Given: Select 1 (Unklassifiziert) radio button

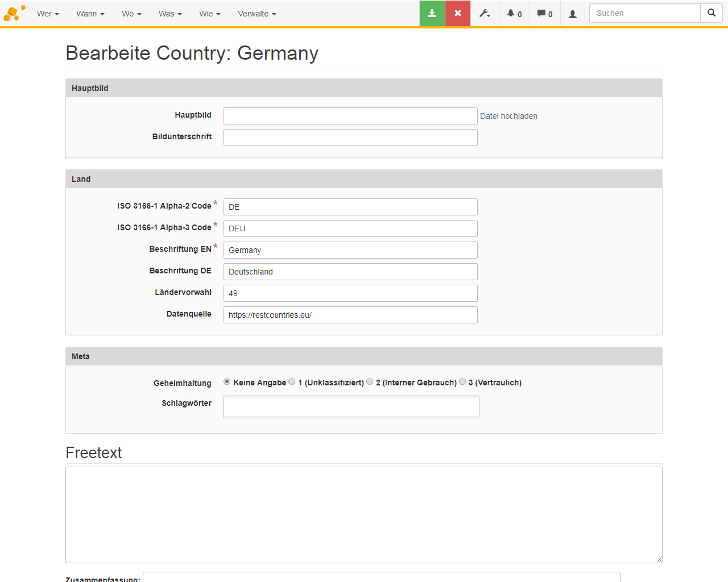Looking at the screenshot, I should click(x=292, y=382).
